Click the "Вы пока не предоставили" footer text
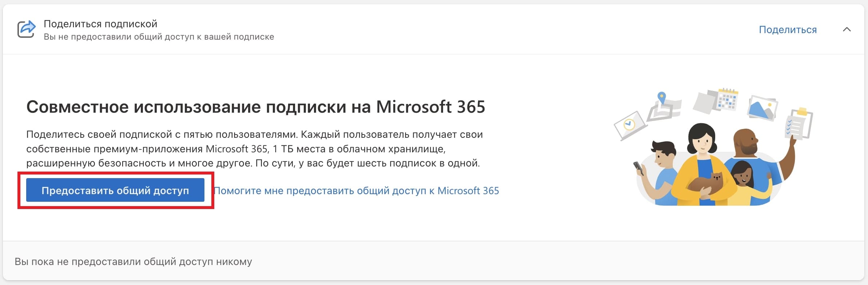The image size is (868, 285). click(133, 262)
